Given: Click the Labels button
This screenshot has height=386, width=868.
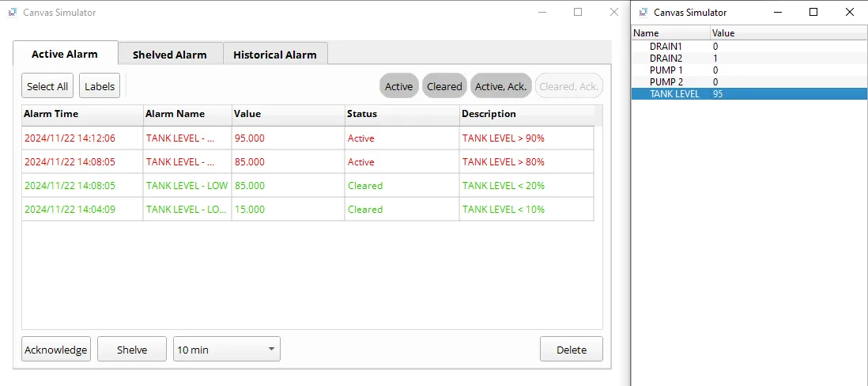Looking at the screenshot, I should pos(100,86).
